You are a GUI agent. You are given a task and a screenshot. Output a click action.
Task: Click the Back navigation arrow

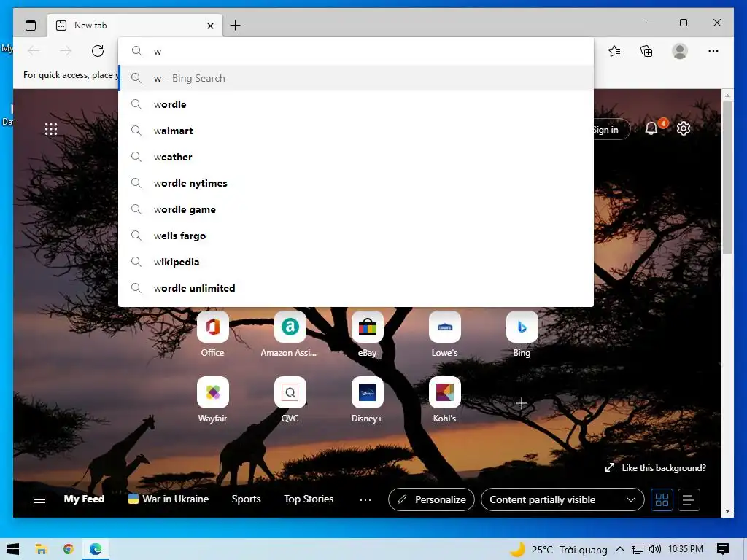tap(34, 51)
